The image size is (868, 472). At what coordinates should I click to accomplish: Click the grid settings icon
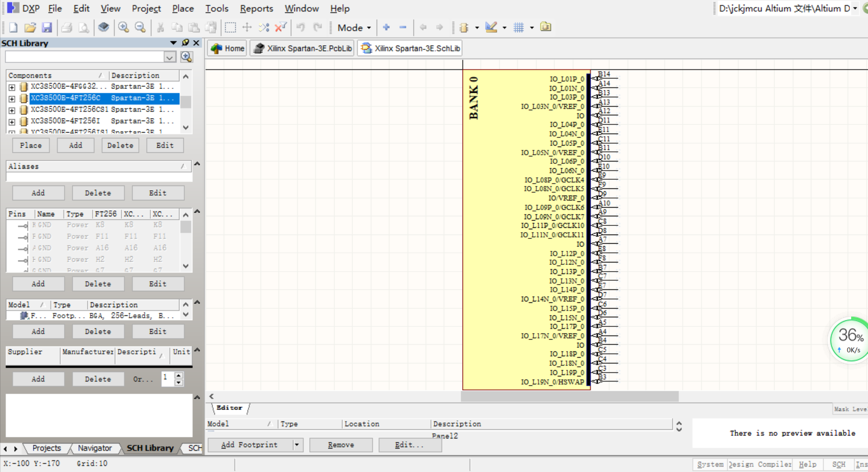click(518, 27)
